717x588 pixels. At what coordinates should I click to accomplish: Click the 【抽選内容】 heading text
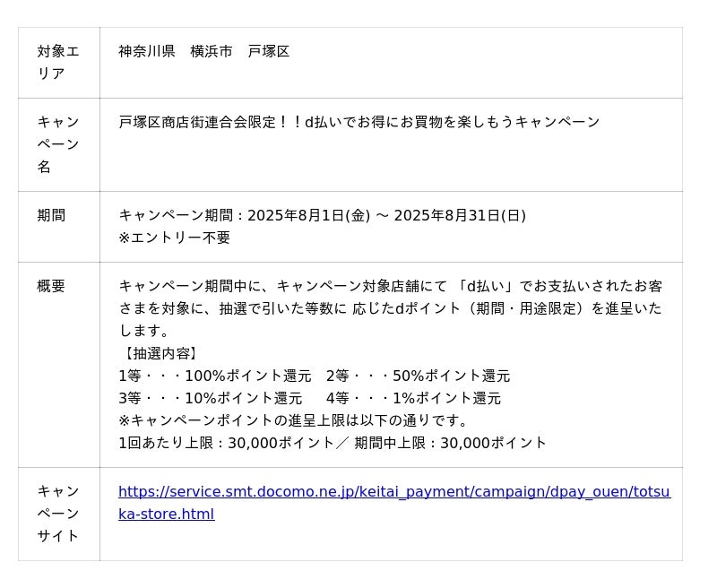click(159, 354)
